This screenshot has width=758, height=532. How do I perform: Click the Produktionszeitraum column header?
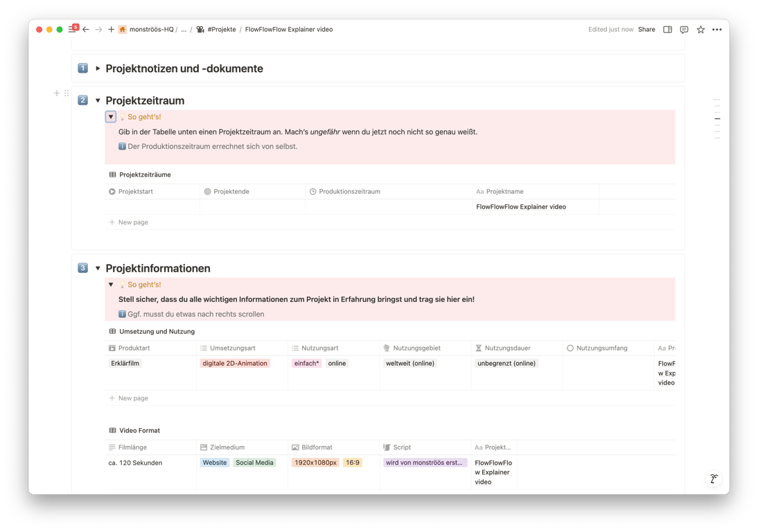click(x=389, y=192)
